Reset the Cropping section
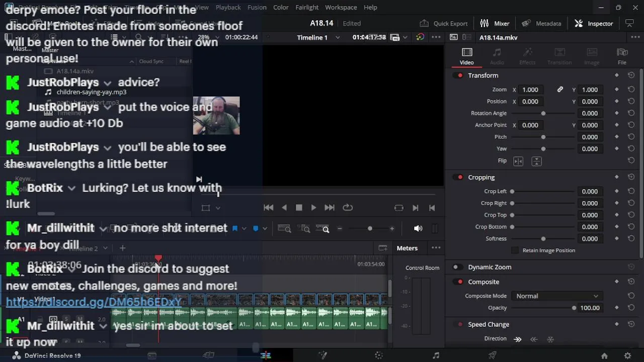The image size is (644, 362). 631,177
